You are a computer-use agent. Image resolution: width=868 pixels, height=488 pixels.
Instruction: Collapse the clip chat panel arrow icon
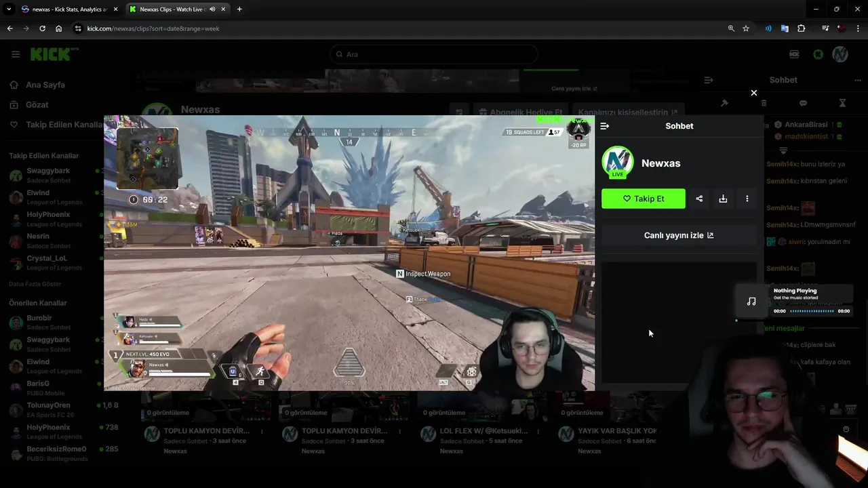(605, 126)
